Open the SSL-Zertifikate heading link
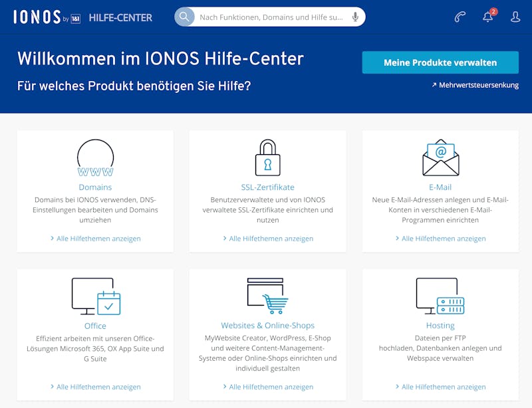 [x=268, y=187]
